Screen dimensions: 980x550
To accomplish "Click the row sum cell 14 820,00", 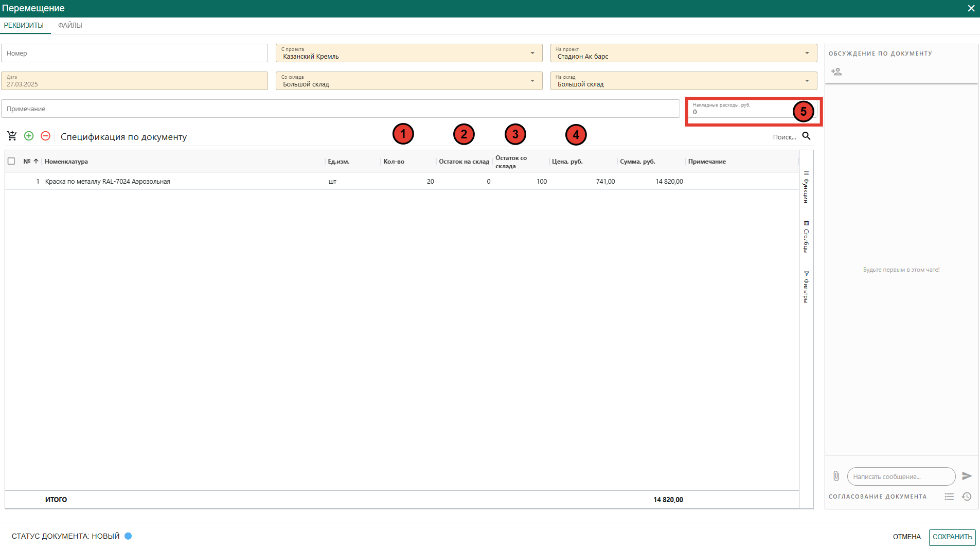I will pyautogui.click(x=669, y=182).
